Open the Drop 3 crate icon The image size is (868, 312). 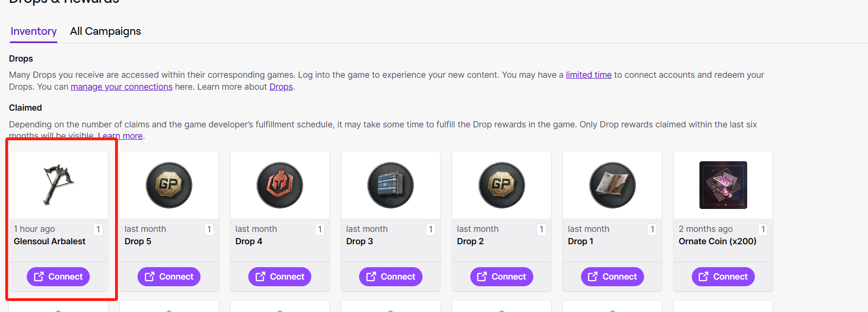coord(391,185)
